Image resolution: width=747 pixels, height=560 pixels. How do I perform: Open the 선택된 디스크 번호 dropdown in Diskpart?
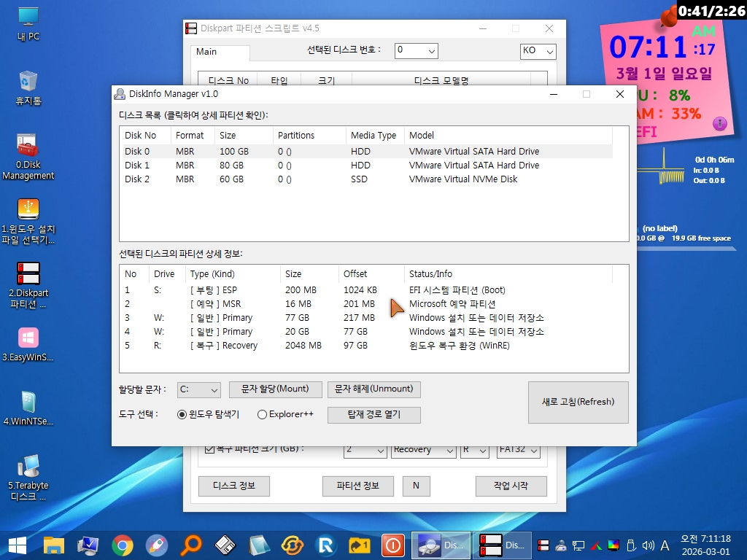point(416,50)
